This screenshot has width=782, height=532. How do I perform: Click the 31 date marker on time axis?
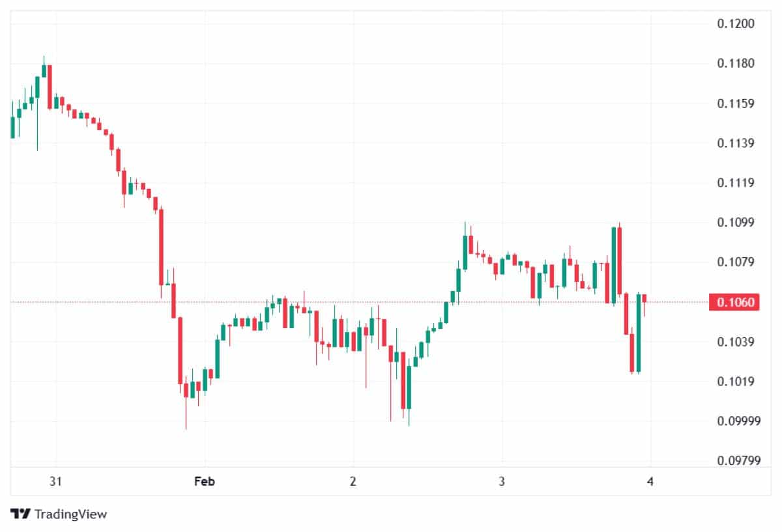[x=55, y=482]
